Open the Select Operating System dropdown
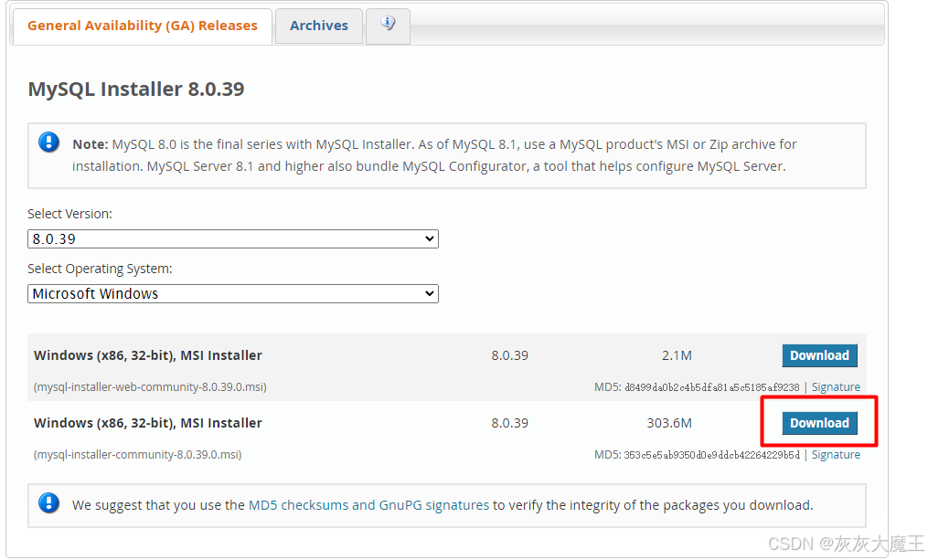This screenshot has height=560, width=928. point(232,294)
